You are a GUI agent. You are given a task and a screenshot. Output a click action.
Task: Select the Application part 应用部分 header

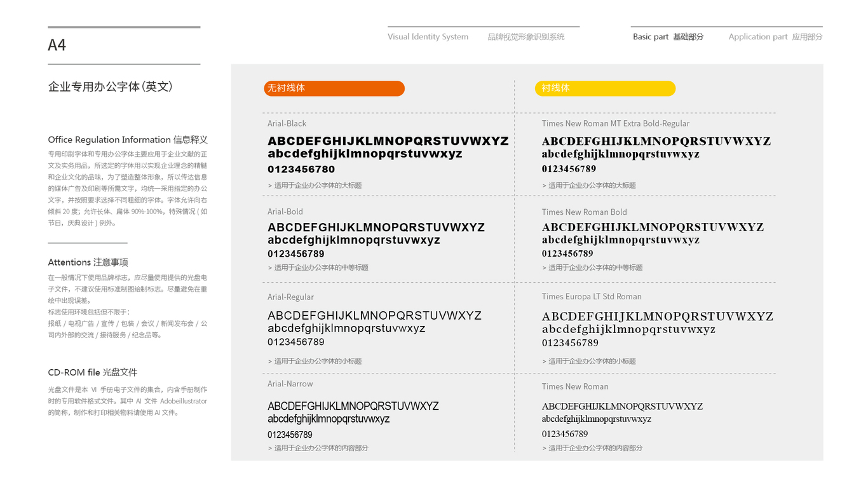click(775, 37)
